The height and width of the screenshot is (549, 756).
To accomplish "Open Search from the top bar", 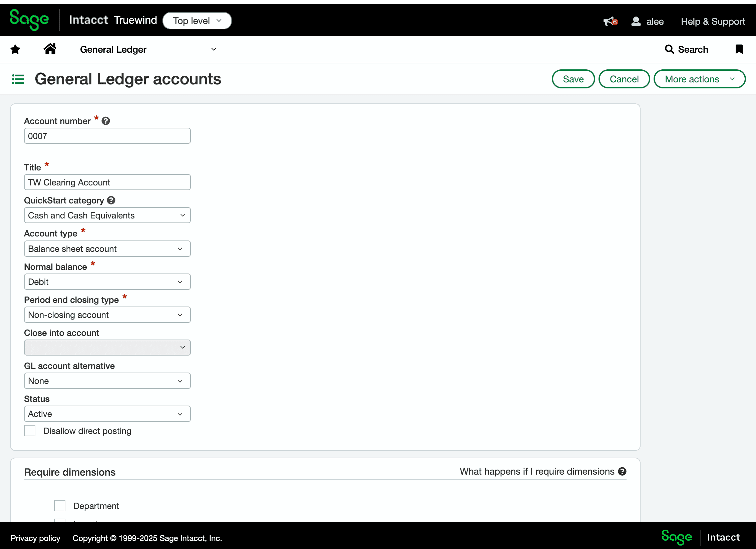I will (686, 49).
